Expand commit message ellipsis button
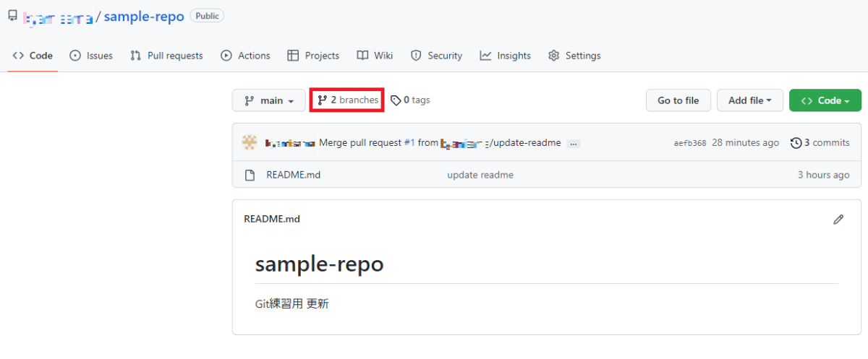 [573, 144]
